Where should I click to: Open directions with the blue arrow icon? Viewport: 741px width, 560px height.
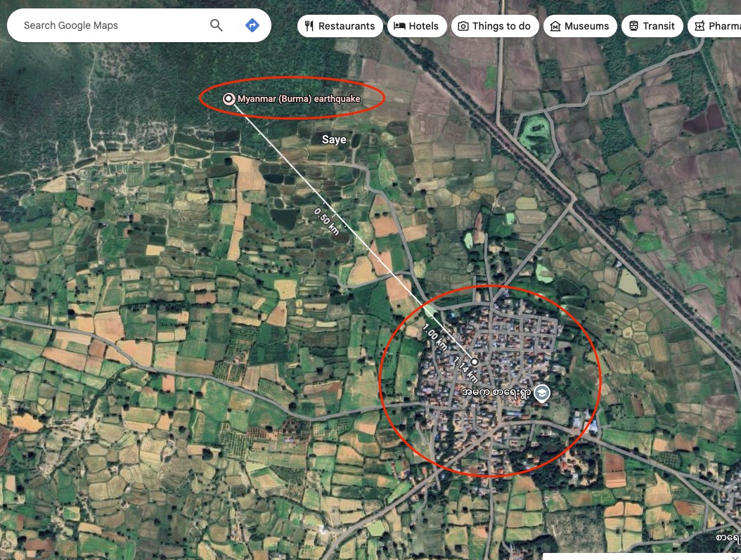coord(252,25)
